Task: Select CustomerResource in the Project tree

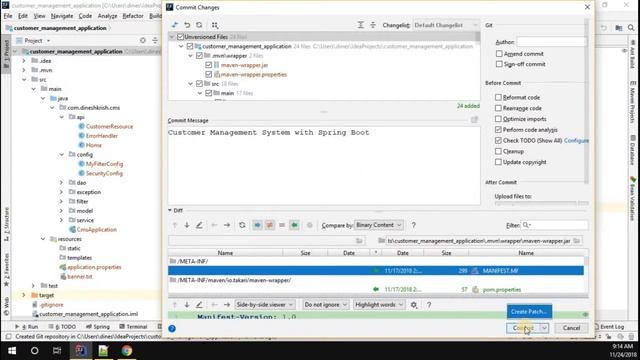Action: [109, 127]
